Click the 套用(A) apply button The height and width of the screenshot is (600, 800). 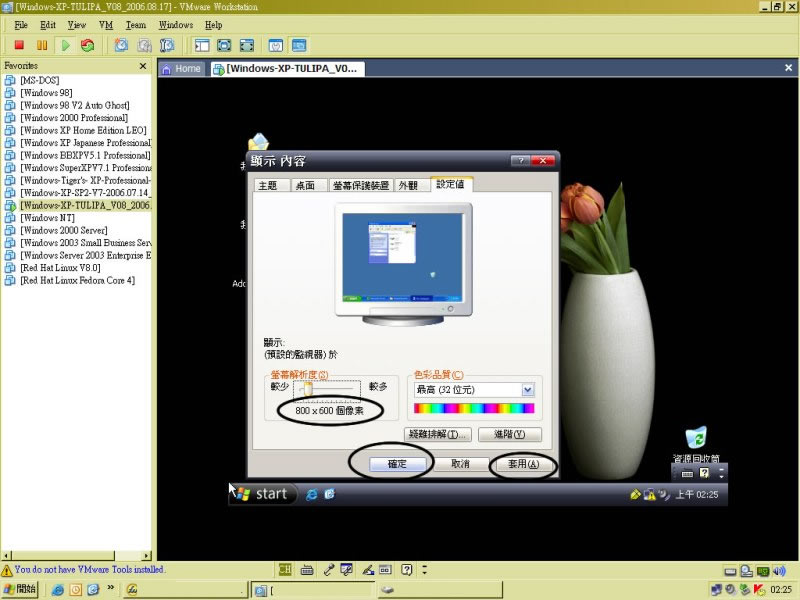point(523,464)
